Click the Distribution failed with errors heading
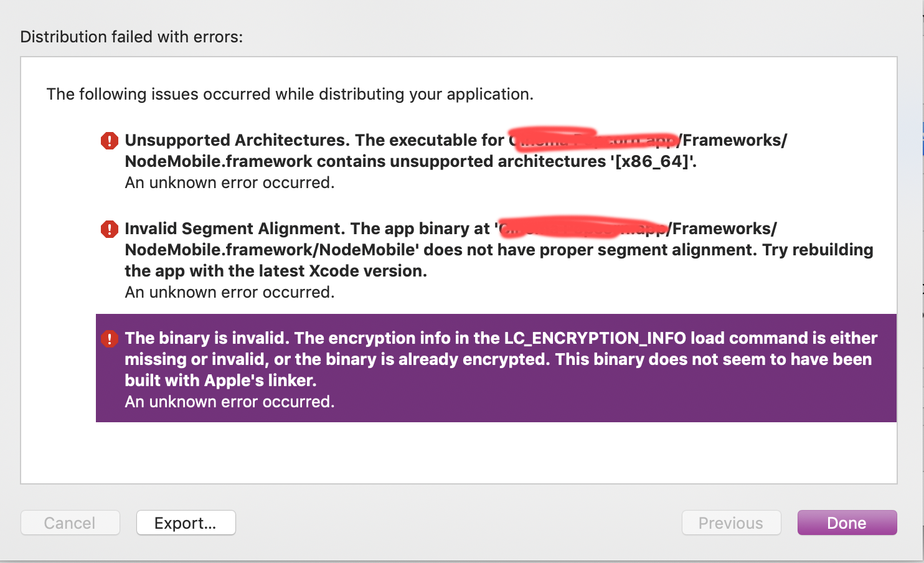 (131, 37)
